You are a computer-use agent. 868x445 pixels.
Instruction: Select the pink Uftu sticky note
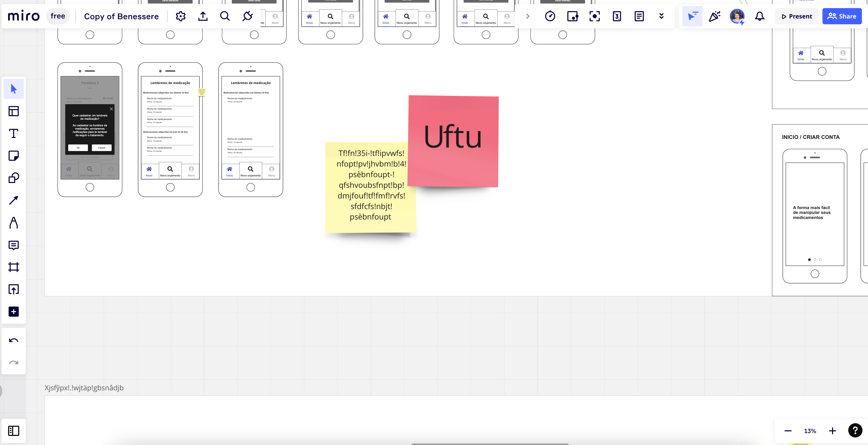click(453, 141)
